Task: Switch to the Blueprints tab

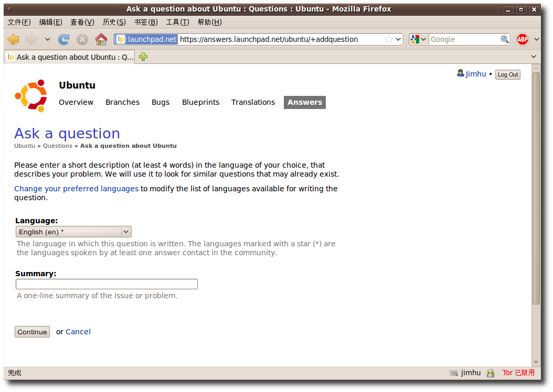Action: coord(200,102)
